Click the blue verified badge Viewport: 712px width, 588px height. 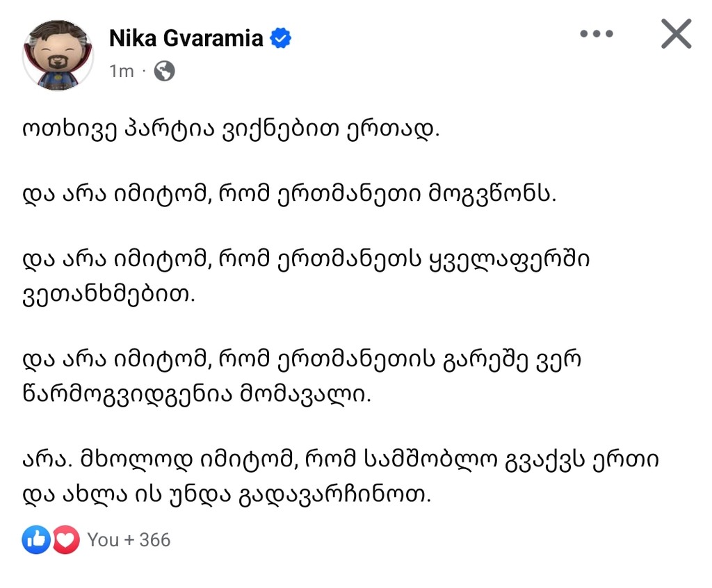pos(280,39)
